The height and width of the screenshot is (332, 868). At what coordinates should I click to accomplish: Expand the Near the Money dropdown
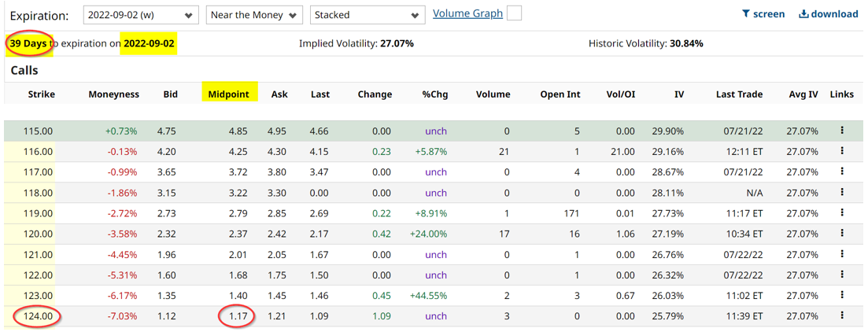pyautogui.click(x=254, y=15)
